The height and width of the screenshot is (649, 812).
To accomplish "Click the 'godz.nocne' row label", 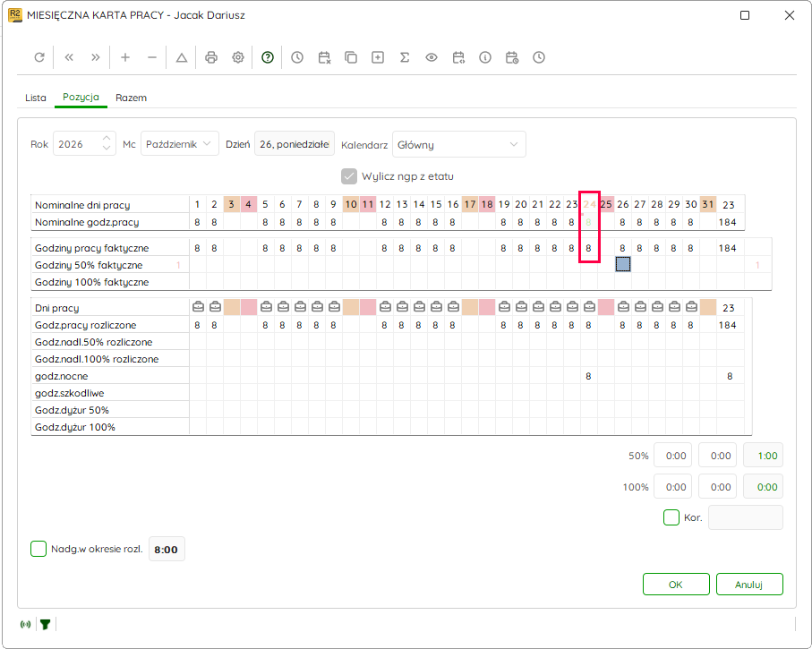I will tap(61, 376).
